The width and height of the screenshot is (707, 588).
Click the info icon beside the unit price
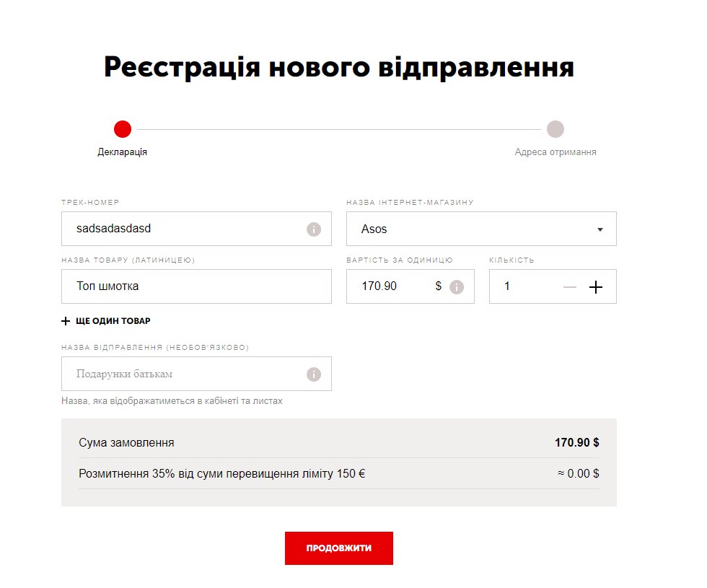tap(457, 287)
